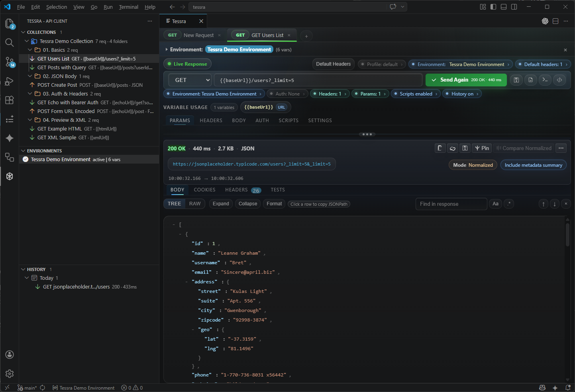Toggle match case Aa option
The image size is (575, 392).
point(495,204)
